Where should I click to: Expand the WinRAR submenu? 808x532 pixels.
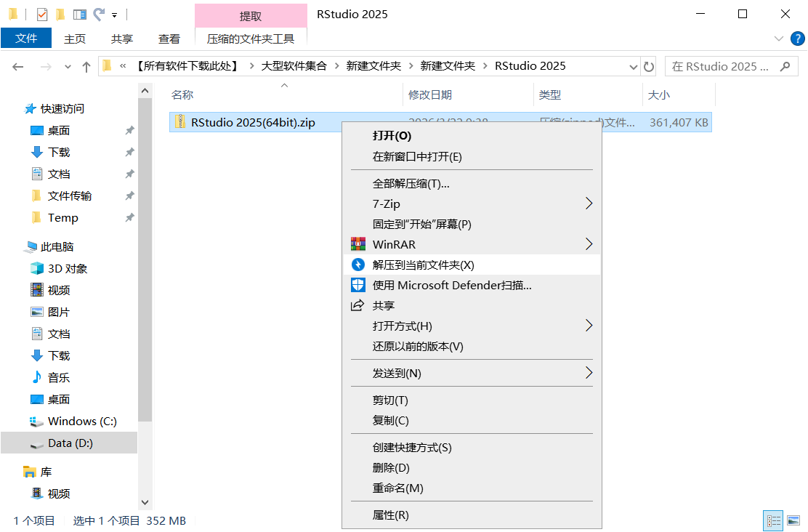(x=472, y=244)
